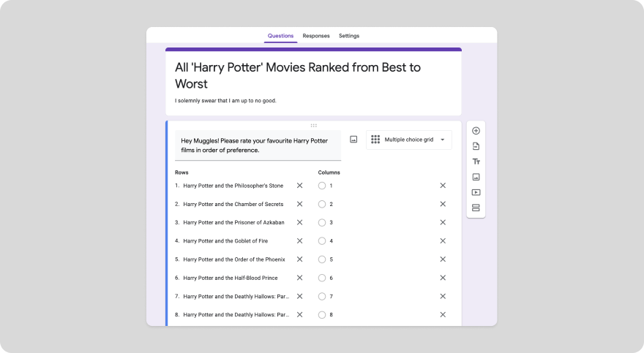Select the radio button for column 1

[x=322, y=186]
